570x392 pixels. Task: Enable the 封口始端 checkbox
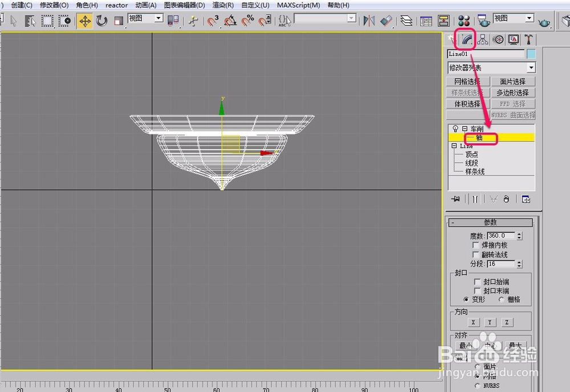click(x=477, y=281)
